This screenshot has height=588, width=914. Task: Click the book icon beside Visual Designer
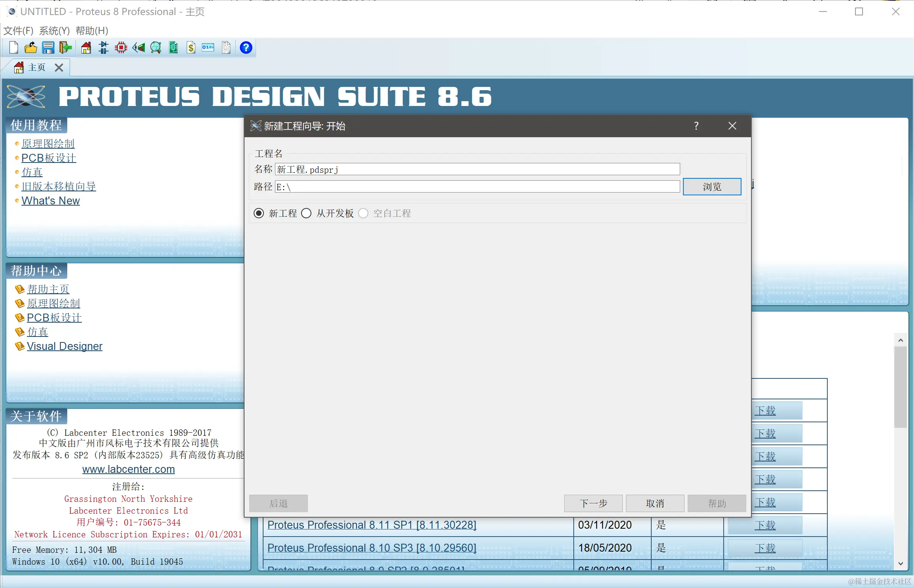tap(19, 346)
